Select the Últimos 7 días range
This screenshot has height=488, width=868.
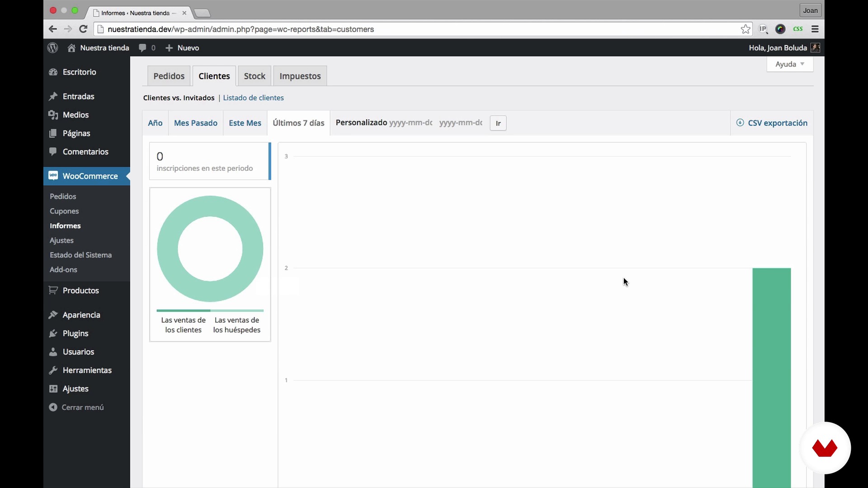point(298,123)
